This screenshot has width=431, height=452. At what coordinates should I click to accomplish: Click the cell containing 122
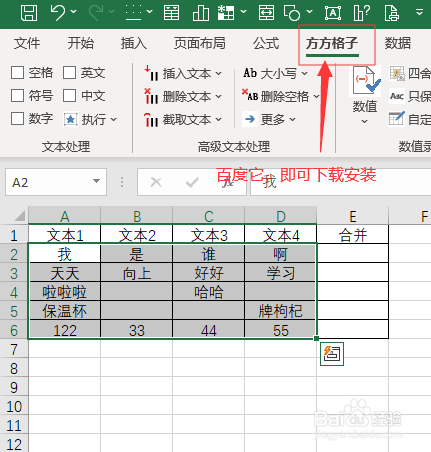coord(65,330)
